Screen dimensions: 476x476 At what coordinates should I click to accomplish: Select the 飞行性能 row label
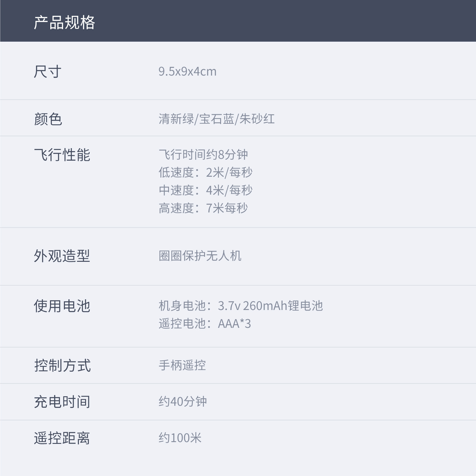[x=62, y=155]
